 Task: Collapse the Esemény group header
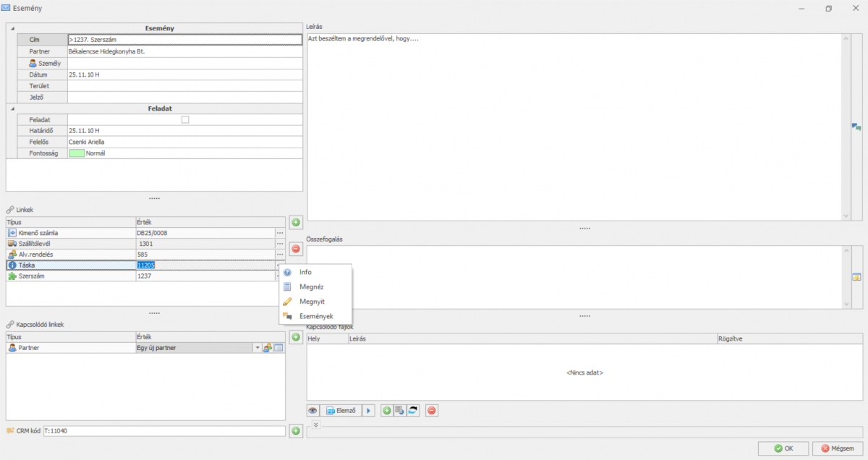tap(13, 28)
